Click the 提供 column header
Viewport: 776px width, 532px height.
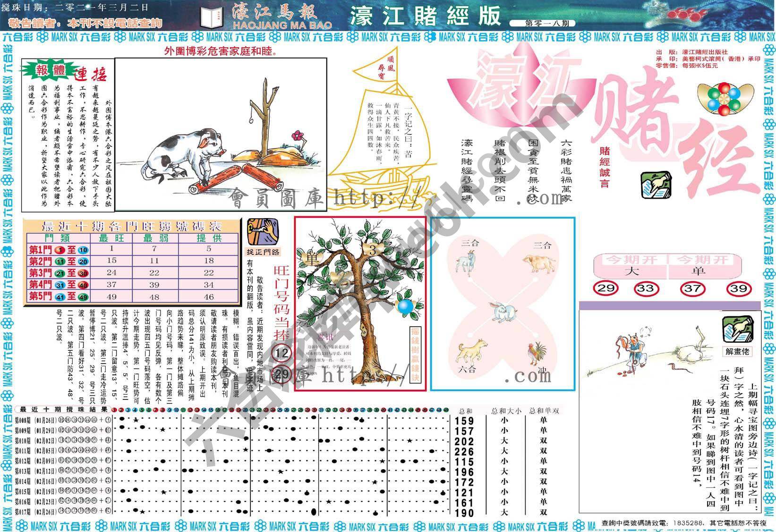[209, 238]
